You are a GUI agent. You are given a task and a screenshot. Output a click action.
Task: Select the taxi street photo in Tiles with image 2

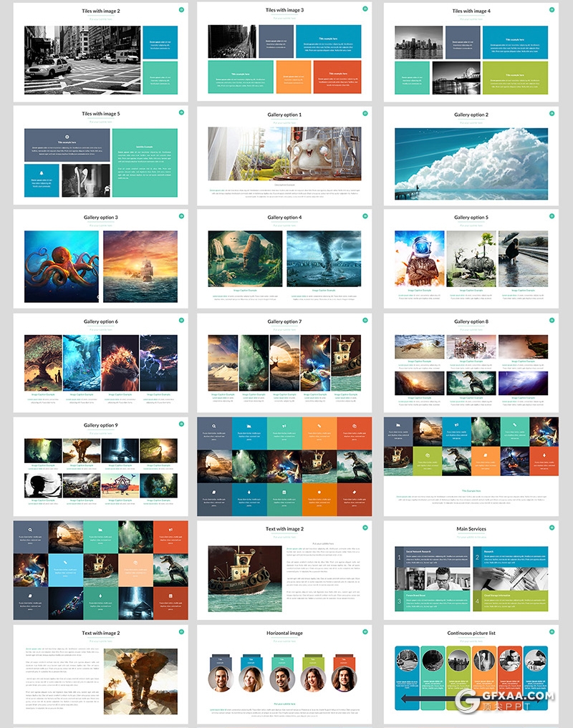82,60
